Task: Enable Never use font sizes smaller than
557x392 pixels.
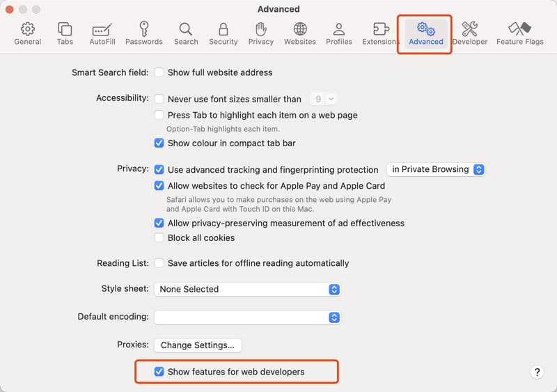Action: 159,99
